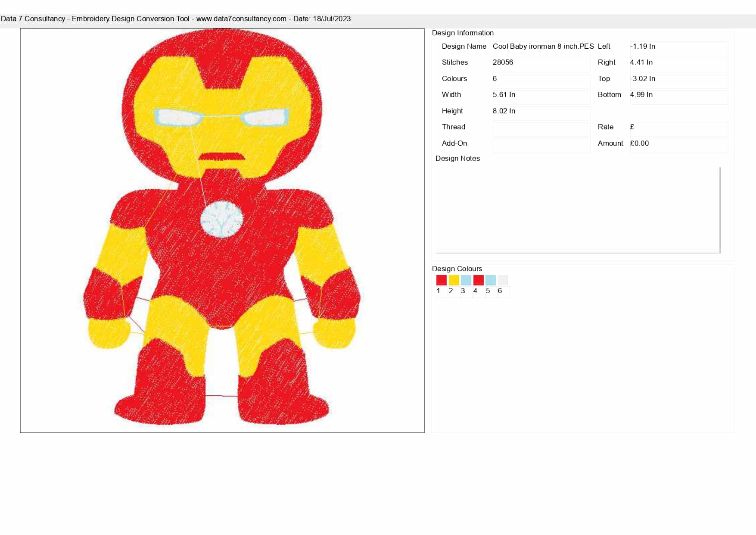Click the Width field showing 5.61 In
This screenshot has height=535, width=756.
click(x=541, y=97)
